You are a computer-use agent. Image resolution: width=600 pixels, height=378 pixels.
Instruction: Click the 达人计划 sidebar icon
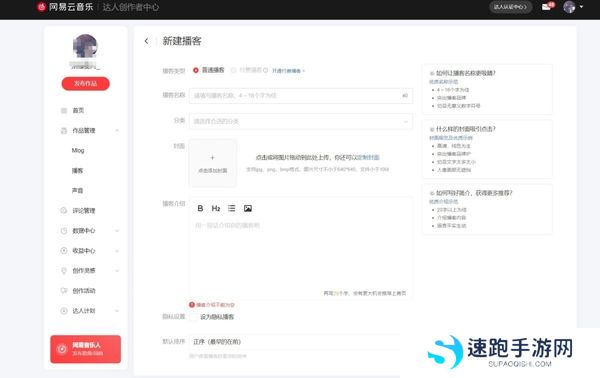[x=64, y=311]
